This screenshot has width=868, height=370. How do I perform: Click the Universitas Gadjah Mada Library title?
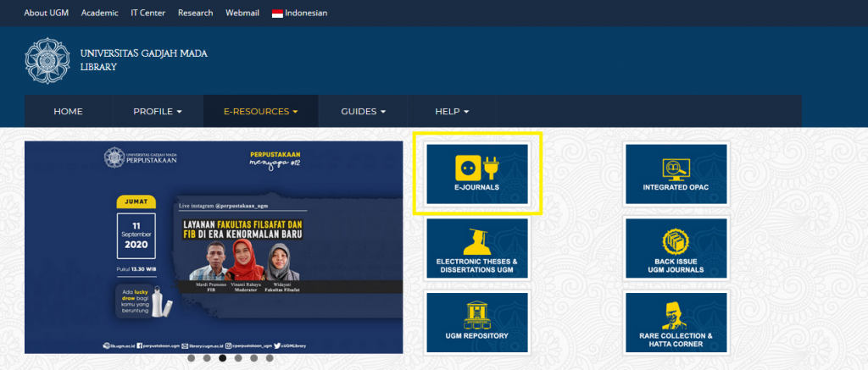coord(144,60)
